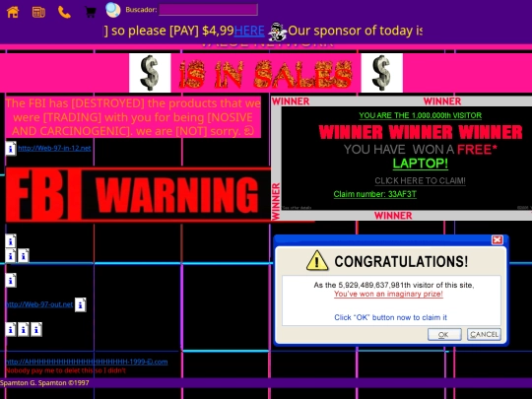532x399 pixels.
Task: Click 'YOU ARE THE 1.000.000th VISITOR' link
Action: point(420,115)
